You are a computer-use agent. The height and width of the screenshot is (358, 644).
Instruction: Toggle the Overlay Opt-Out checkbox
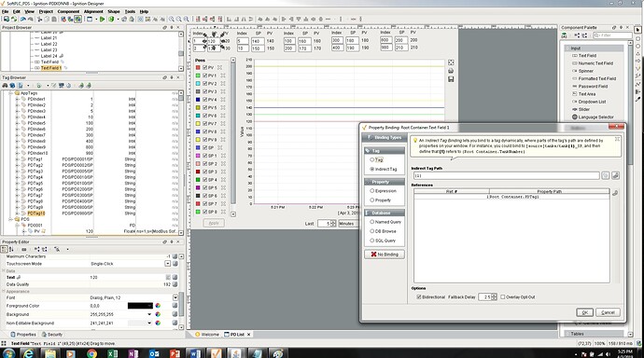[503, 296]
